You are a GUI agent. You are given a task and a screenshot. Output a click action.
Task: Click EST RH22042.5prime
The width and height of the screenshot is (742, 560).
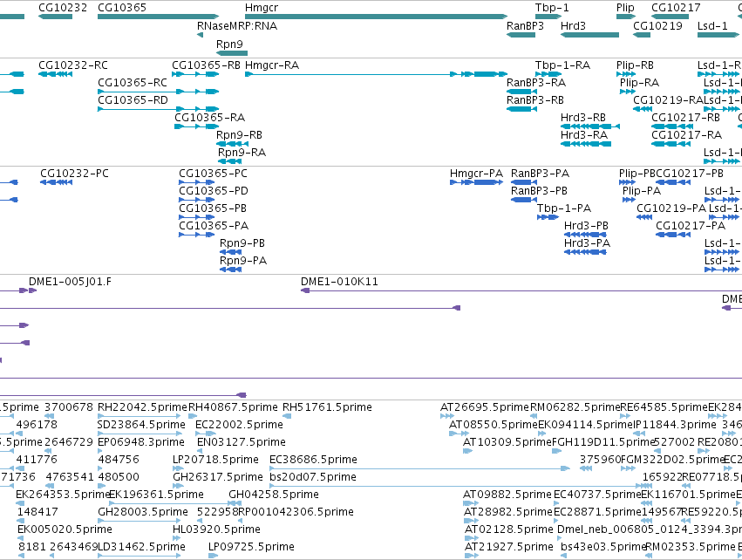142,407
